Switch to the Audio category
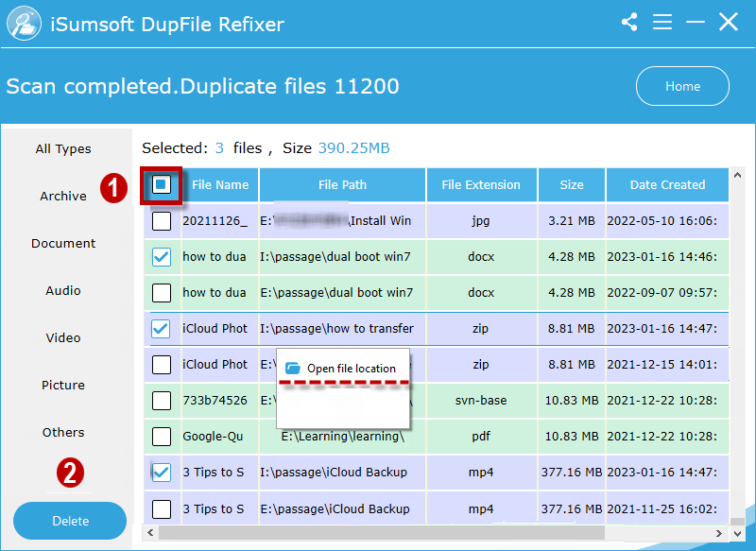 [x=63, y=291]
